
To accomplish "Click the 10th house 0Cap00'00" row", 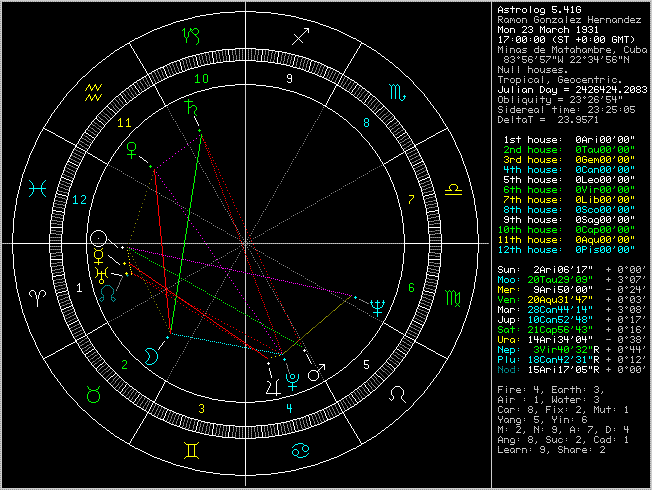I will (566, 230).
